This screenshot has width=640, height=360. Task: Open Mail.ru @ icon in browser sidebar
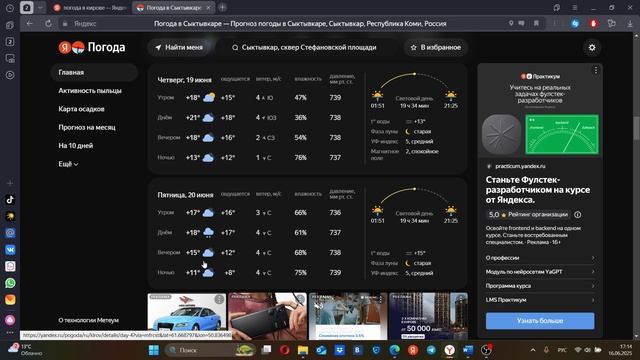[10, 233]
